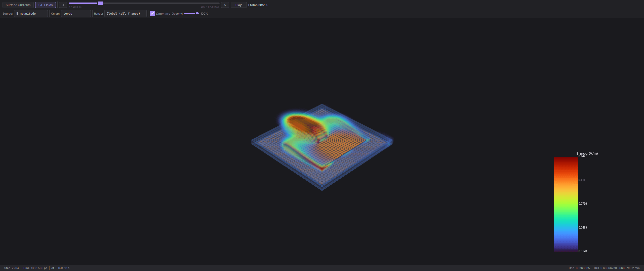Switch to the Surface Currents tab
This screenshot has height=271, width=644.
[18, 5]
